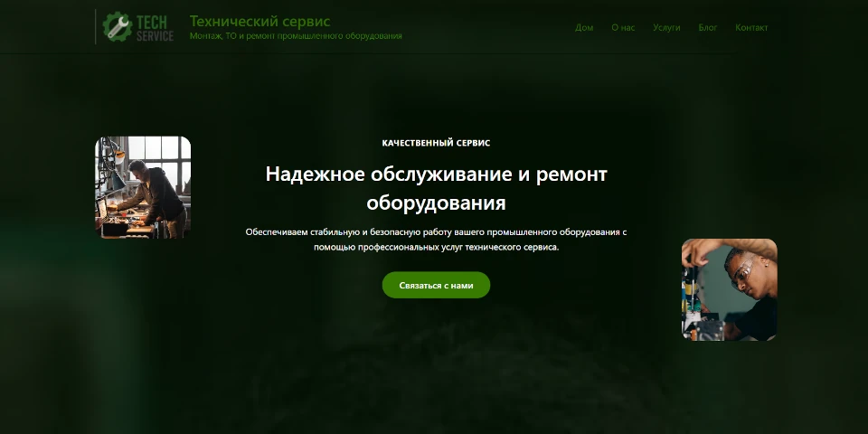This screenshot has height=434, width=868.
Task: Open the Дом navigation link
Action: tap(584, 27)
